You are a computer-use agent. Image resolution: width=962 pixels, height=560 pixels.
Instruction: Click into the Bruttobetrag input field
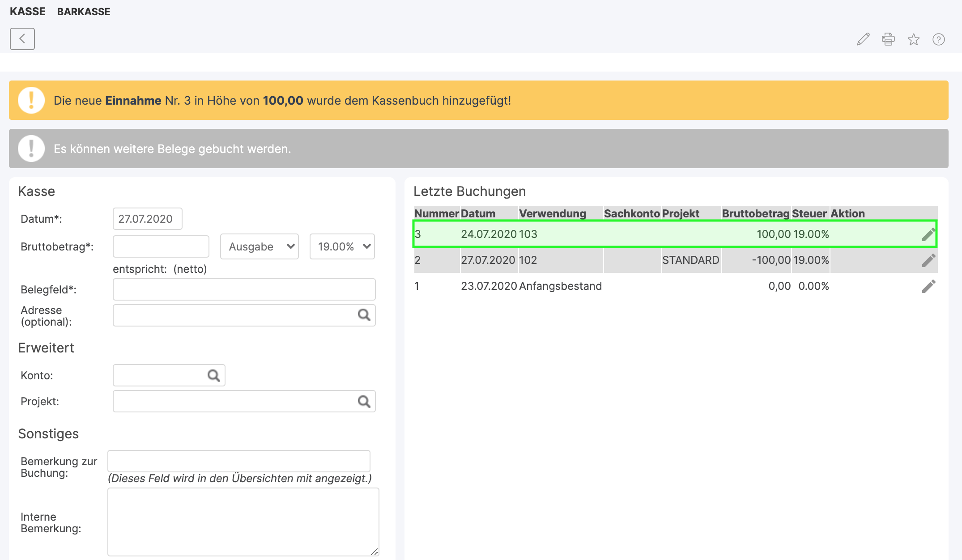[x=161, y=246]
